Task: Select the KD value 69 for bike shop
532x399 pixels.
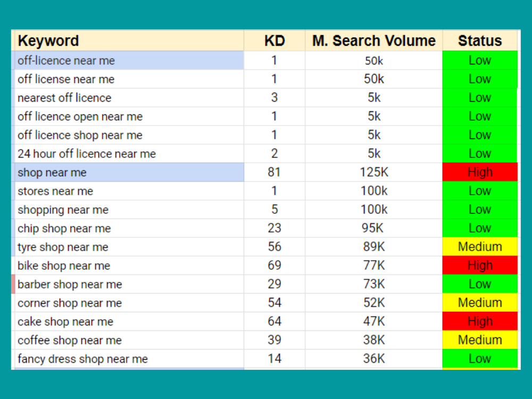Action: [x=275, y=265]
